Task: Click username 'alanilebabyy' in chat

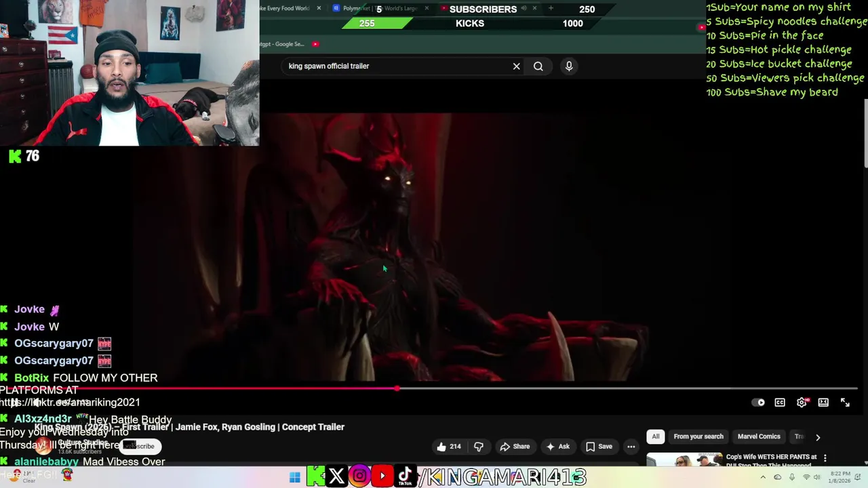Action: coord(46,462)
